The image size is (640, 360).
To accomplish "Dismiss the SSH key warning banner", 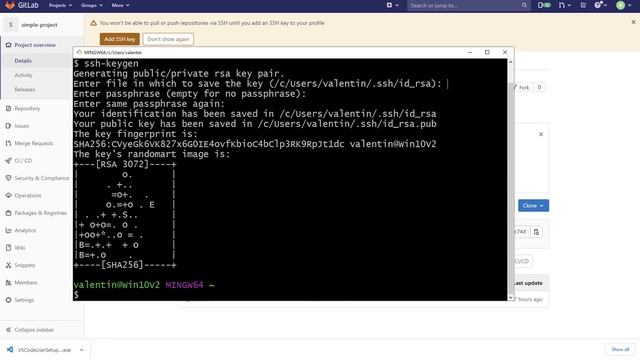I will 633,22.
